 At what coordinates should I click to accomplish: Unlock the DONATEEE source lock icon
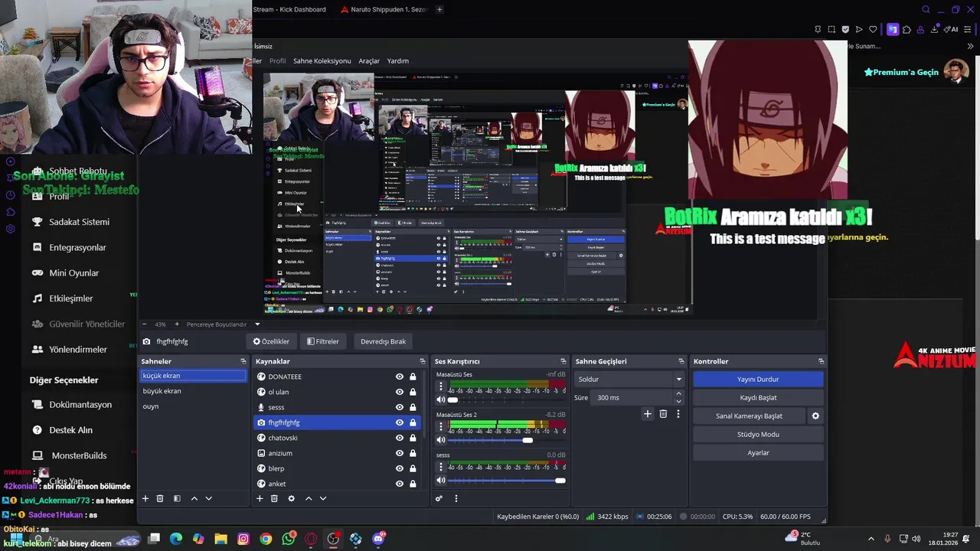413,377
